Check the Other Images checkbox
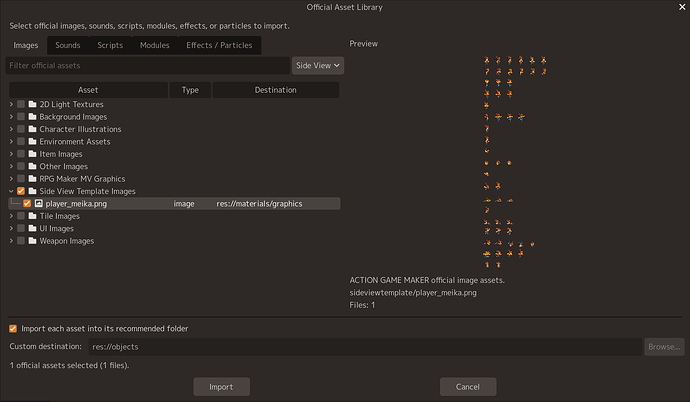The image size is (690, 402). pyautogui.click(x=21, y=166)
